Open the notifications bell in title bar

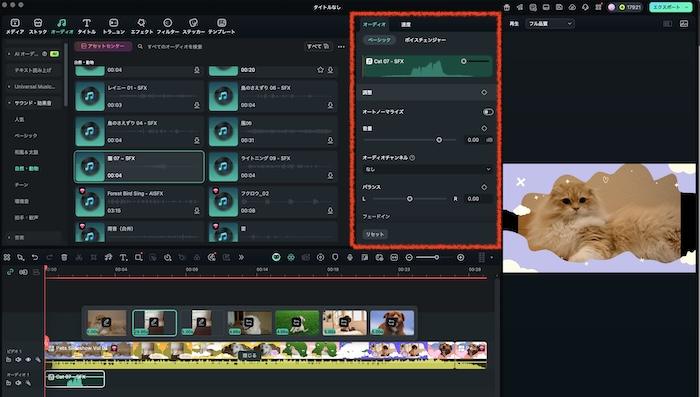[x=585, y=7]
